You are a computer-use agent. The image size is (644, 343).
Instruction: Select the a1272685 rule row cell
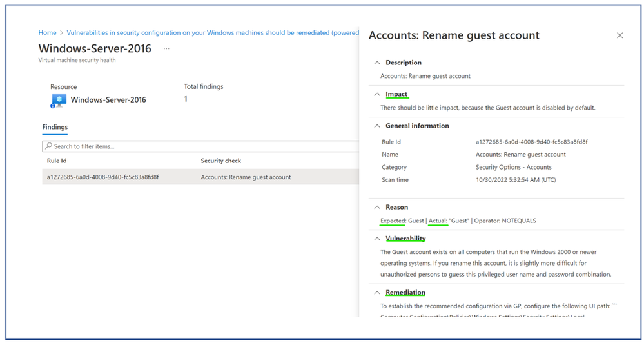(102, 177)
